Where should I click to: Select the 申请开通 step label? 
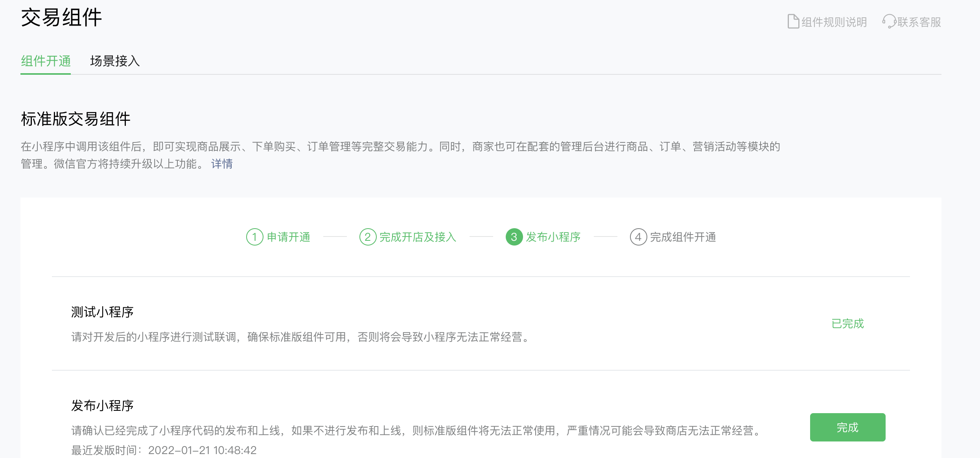tap(289, 237)
